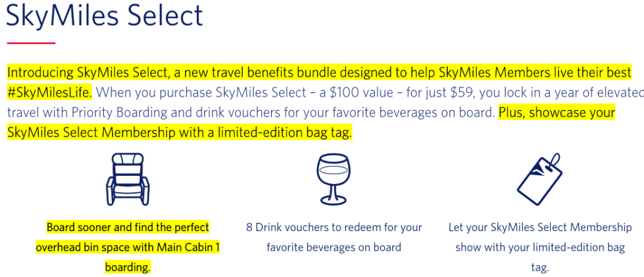644x277 pixels.
Task: Click the "Plus, showcase your" highlighted text
Action: [557, 113]
